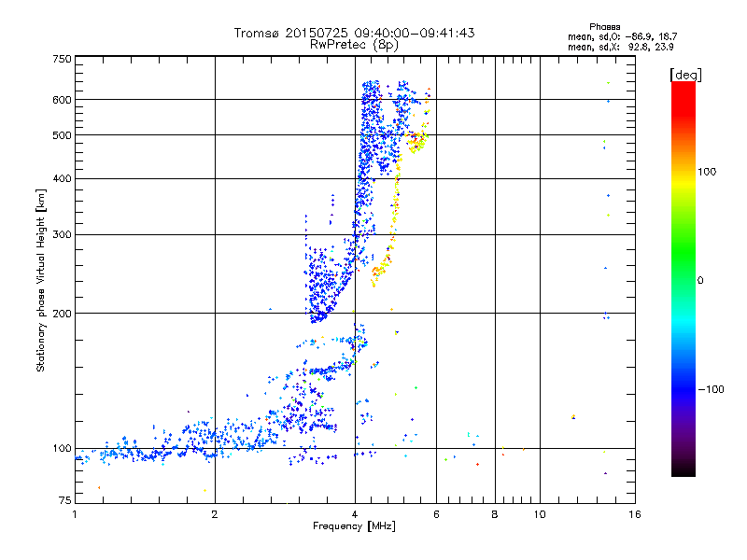This screenshot has width=747, height=560.
Task: Click the x-axis tick label '6'
Action: tap(436, 514)
